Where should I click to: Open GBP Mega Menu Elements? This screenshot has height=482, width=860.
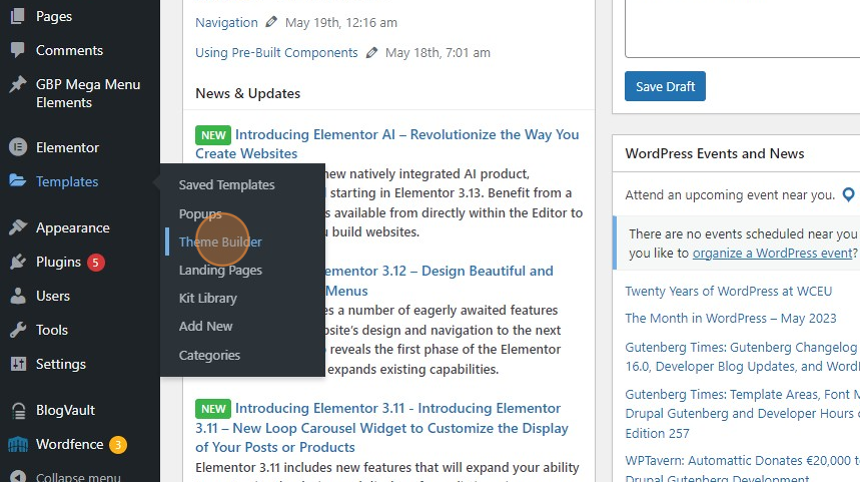[88, 93]
